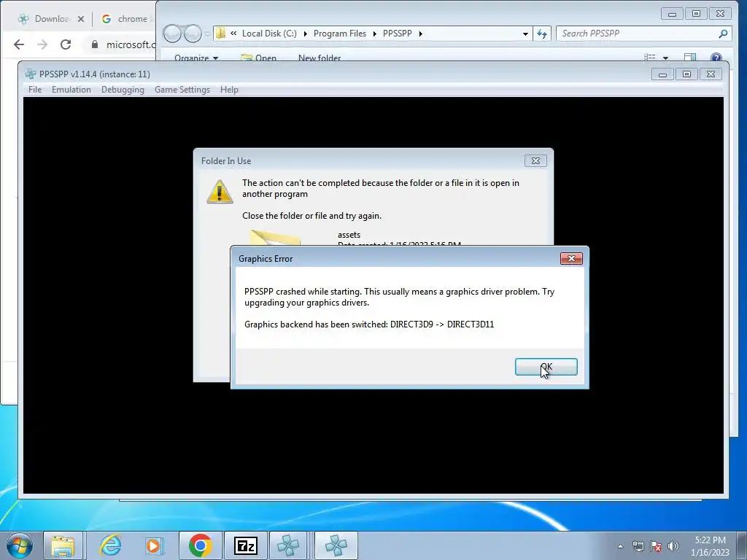The image size is (747, 560).
Task: Launch Internet Explorer from the taskbar
Action: pos(110,545)
